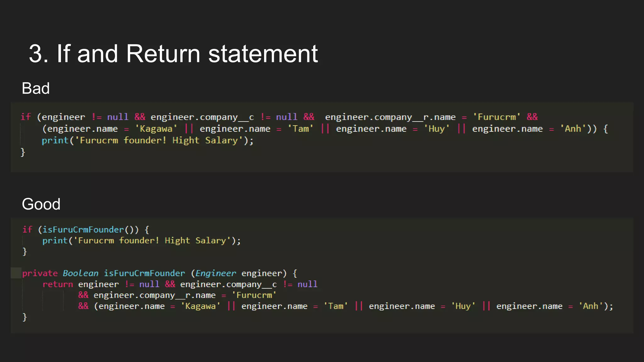
Task: Click the print line in the Good block
Action: click(142, 240)
